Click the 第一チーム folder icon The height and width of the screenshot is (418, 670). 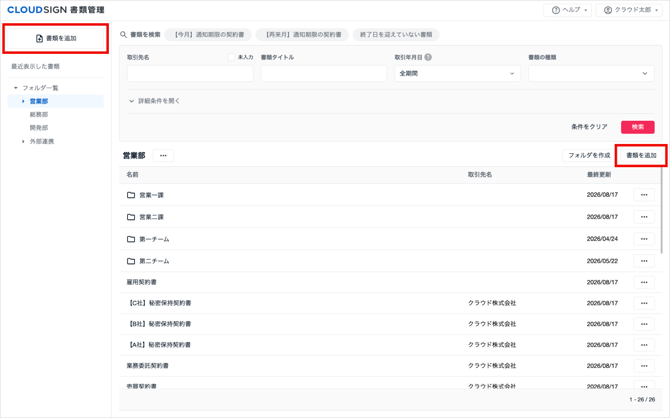(x=131, y=239)
